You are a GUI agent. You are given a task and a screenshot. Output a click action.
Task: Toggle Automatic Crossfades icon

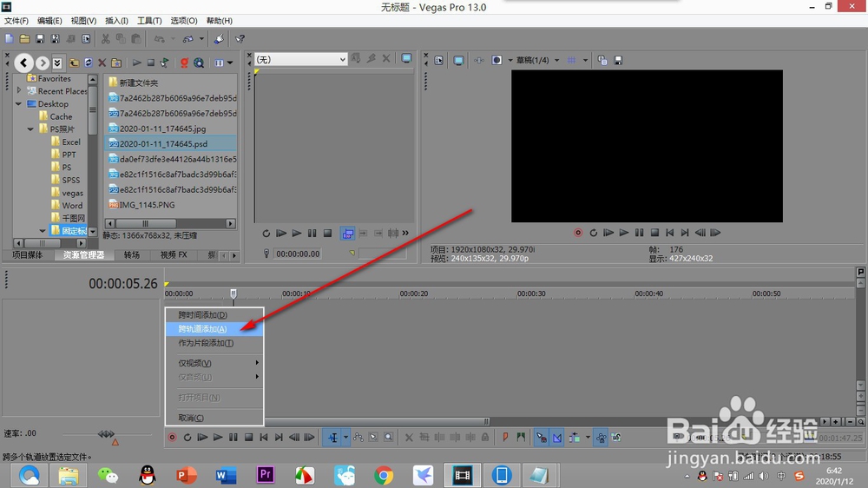click(x=557, y=437)
